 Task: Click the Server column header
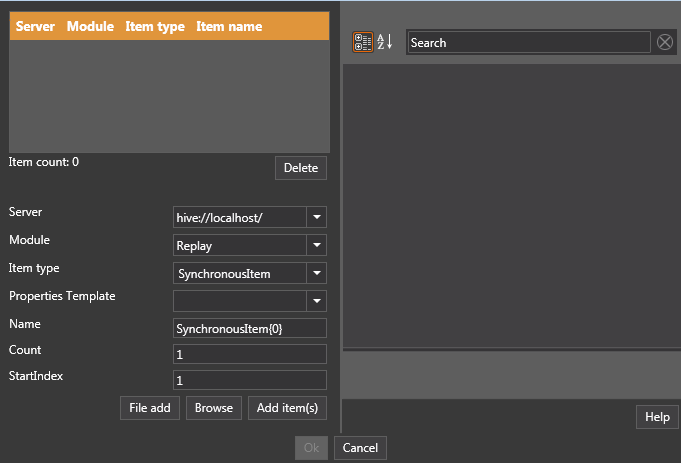coord(35,27)
